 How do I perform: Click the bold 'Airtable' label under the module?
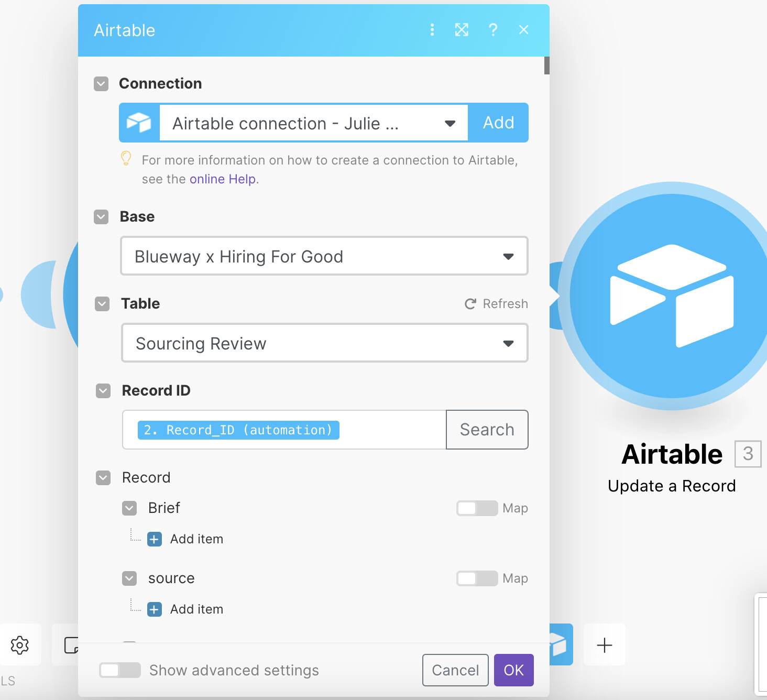(672, 454)
